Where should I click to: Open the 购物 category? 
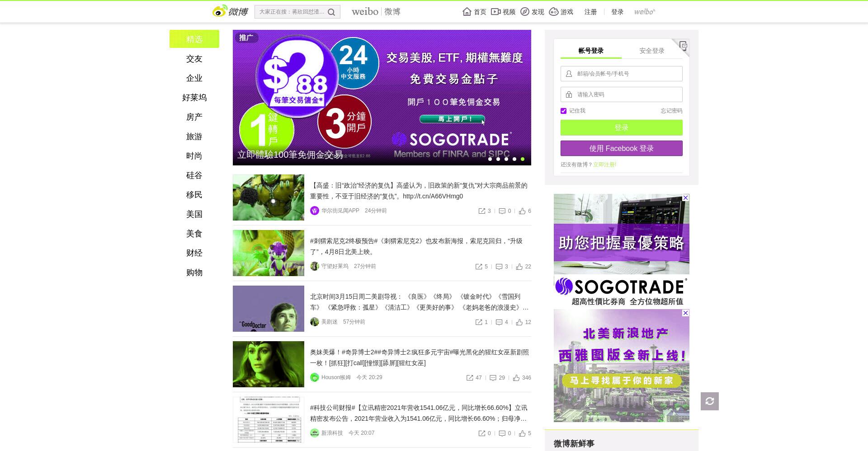[194, 272]
